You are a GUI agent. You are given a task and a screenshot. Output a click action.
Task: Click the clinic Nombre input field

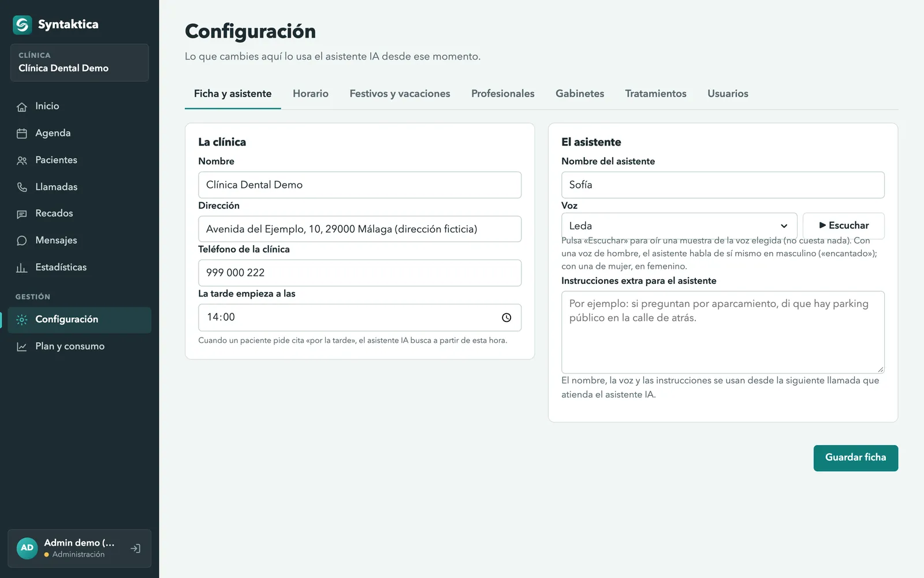click(x=360, y=185)
